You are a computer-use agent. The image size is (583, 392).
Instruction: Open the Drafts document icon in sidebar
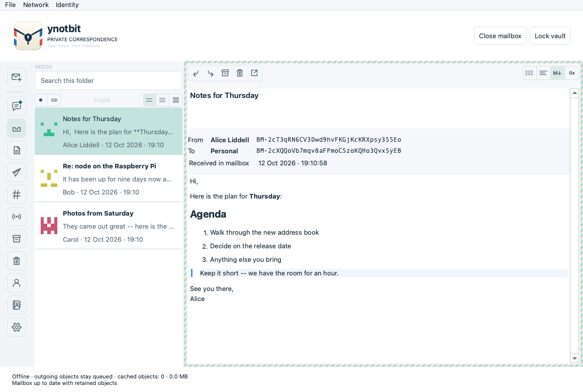[x=17, y=150]
